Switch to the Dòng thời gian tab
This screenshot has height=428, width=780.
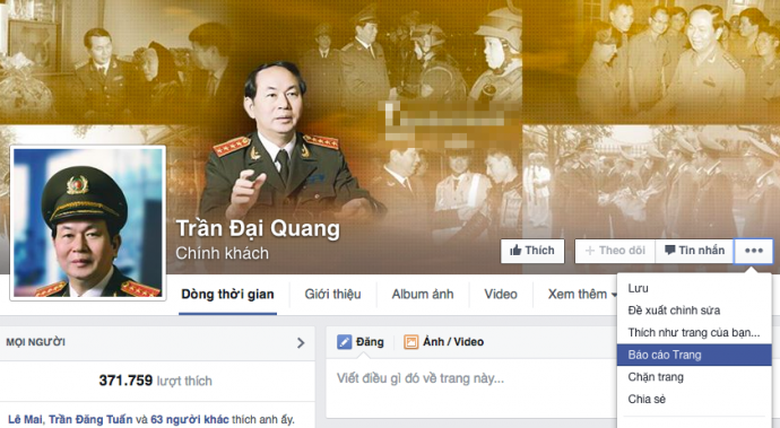[227, 295]
